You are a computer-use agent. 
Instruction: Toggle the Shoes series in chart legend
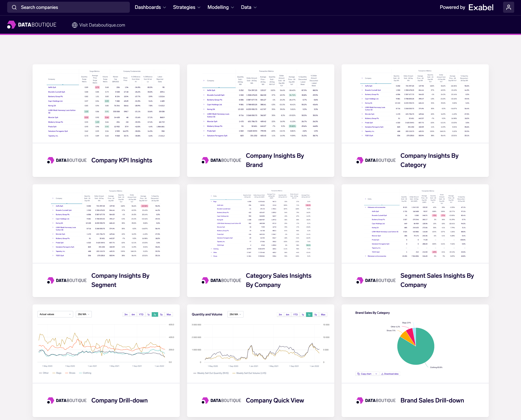[70, 373]
